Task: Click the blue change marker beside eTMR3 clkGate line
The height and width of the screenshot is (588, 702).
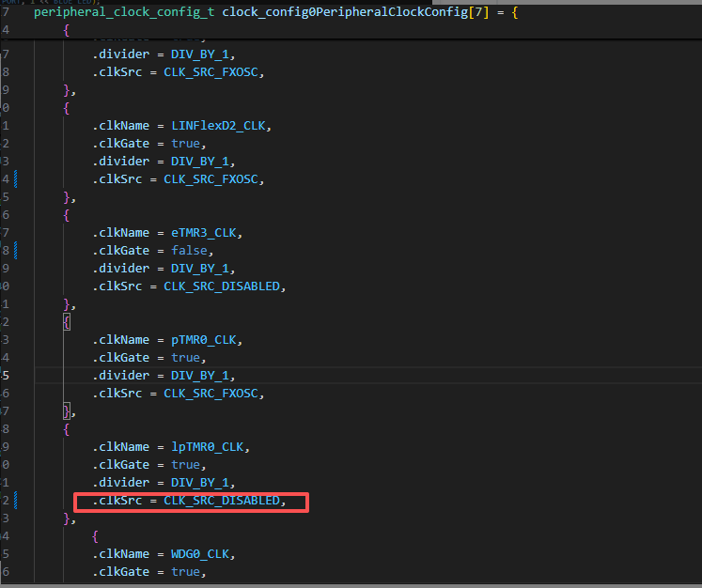Action: (x=18, y=250)
